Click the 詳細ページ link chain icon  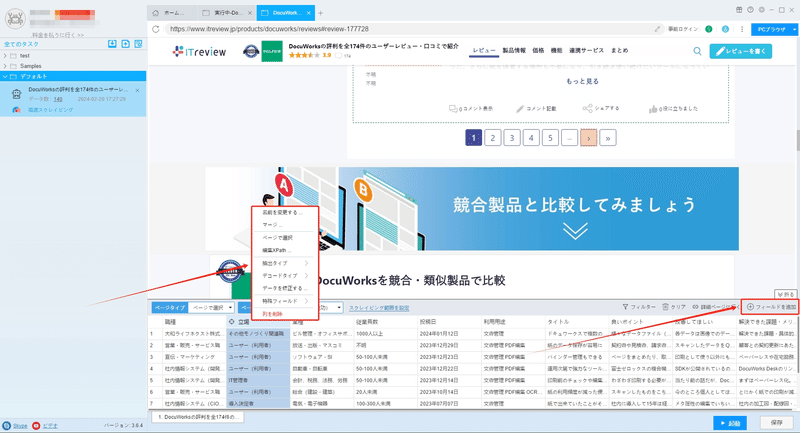[x=695, y=307]
